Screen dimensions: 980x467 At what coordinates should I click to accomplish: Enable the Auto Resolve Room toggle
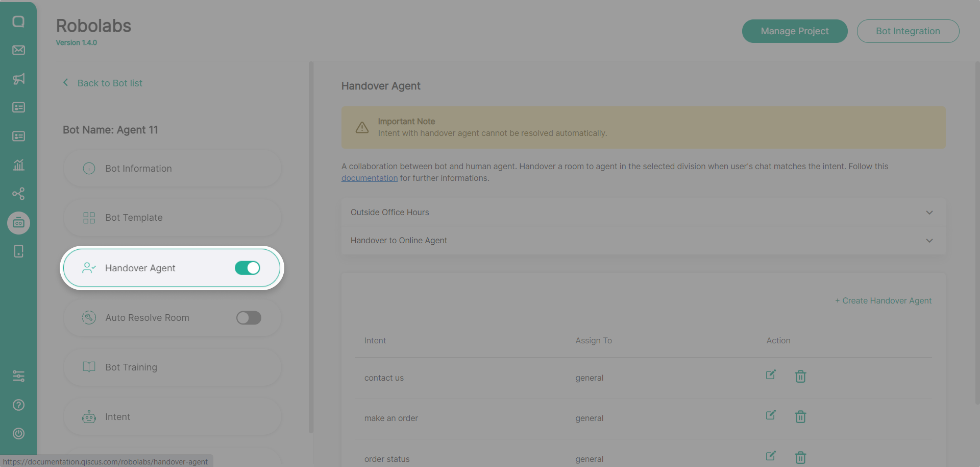click(x=249, y=318)
